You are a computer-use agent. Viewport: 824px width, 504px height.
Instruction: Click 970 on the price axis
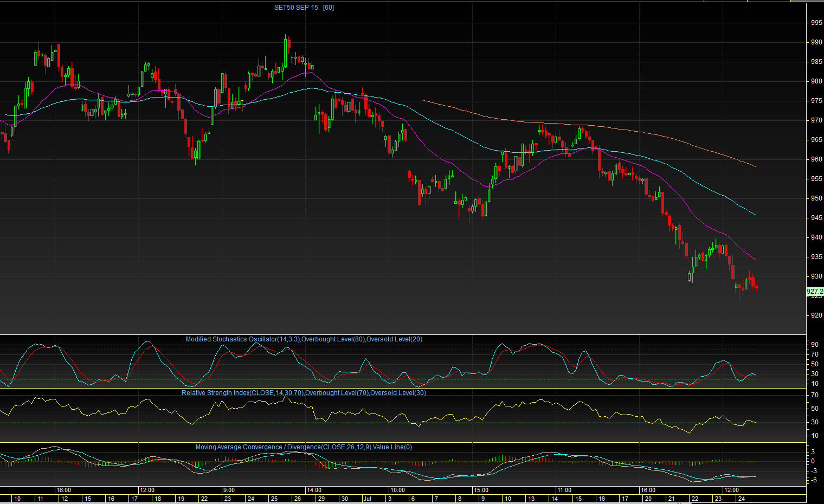816,120
